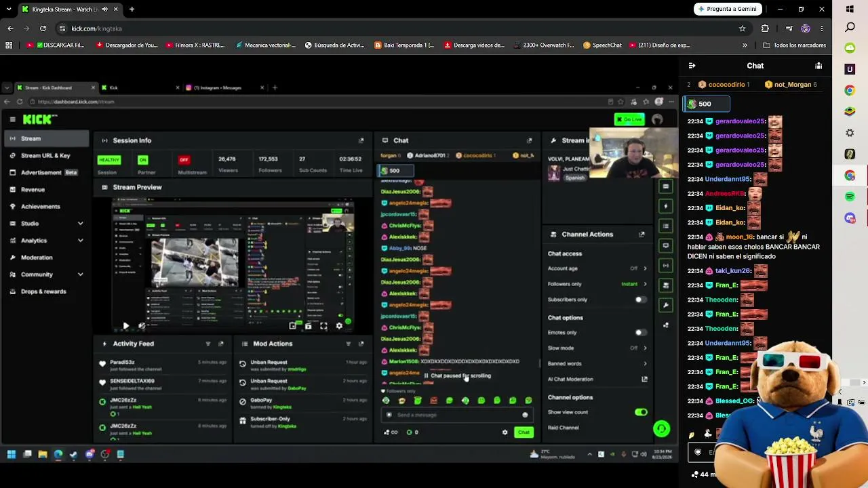
Task: Play the stream preview
Action: (x=125, y=326)
